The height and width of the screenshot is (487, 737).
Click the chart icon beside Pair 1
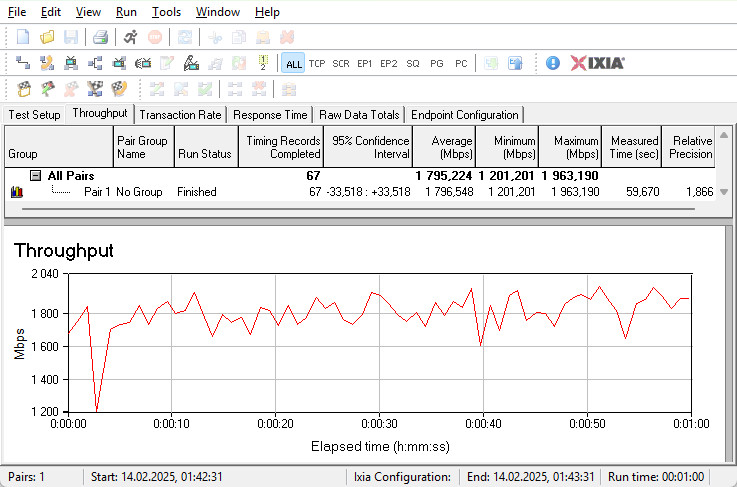(16, 191)
